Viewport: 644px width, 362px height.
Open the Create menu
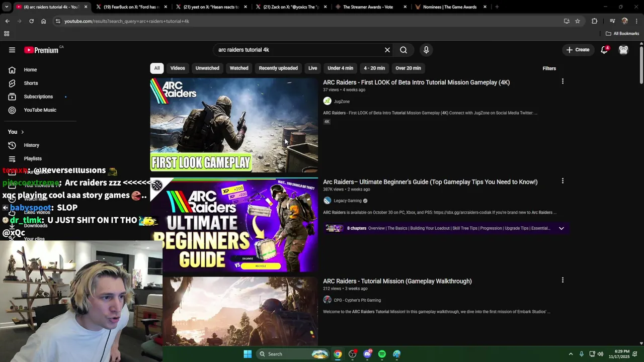578,50
